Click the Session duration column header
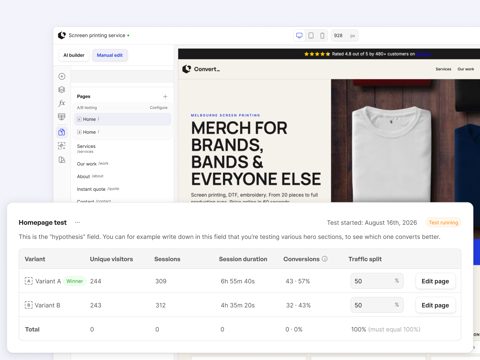The image size is (480, 360). tap(243, 259)
